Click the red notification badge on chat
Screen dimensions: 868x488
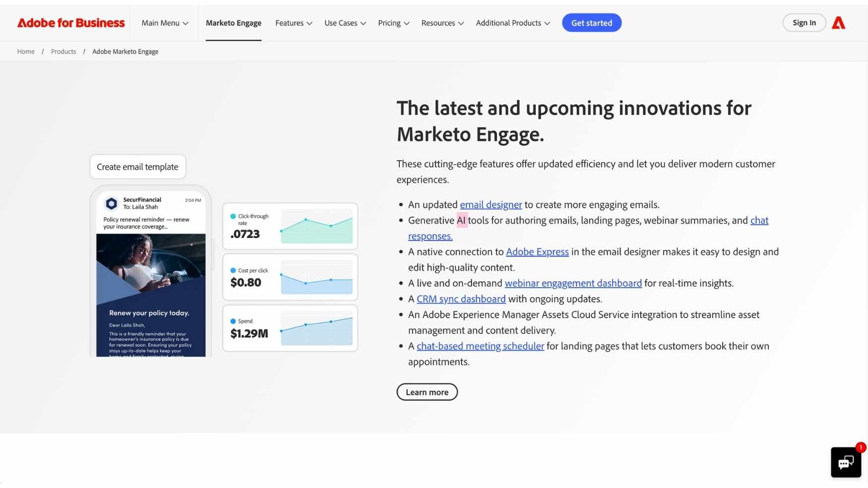tap(861, 447)
